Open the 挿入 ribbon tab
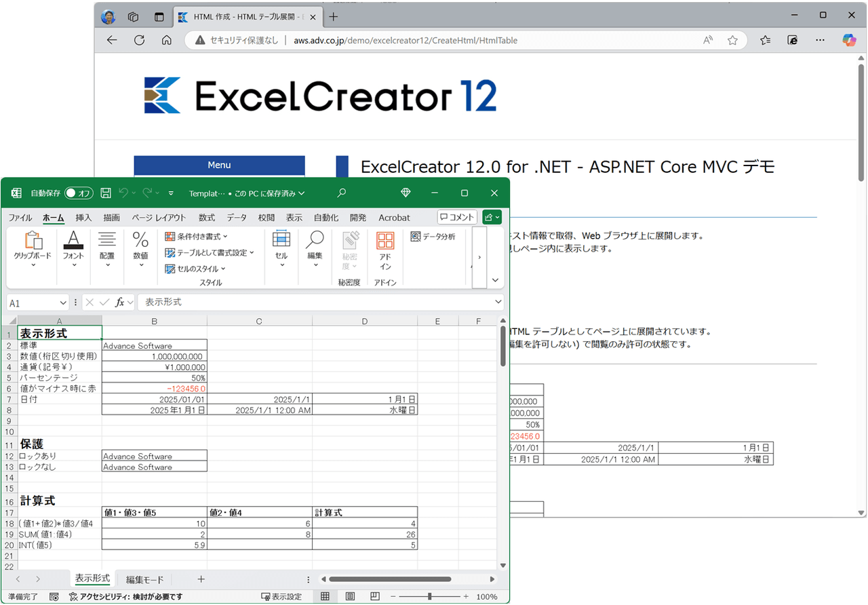This screenshot has height=605, width=868. 83,218
